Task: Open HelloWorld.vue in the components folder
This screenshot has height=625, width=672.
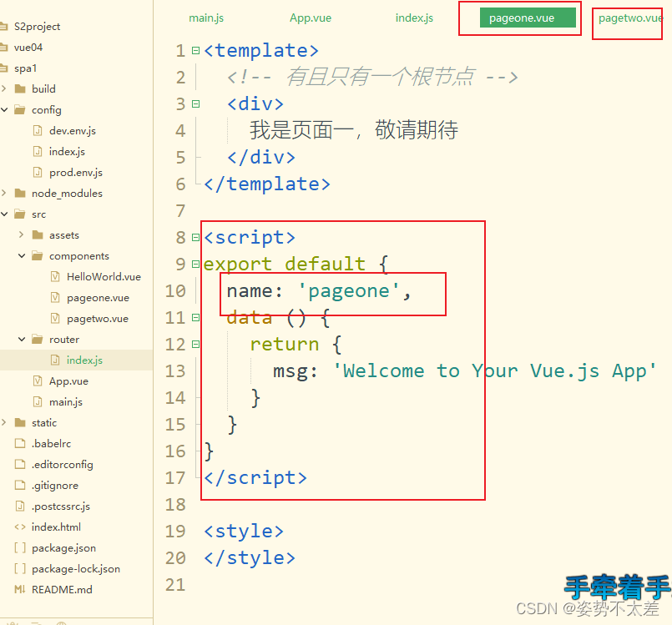Action: click(104, 277)
